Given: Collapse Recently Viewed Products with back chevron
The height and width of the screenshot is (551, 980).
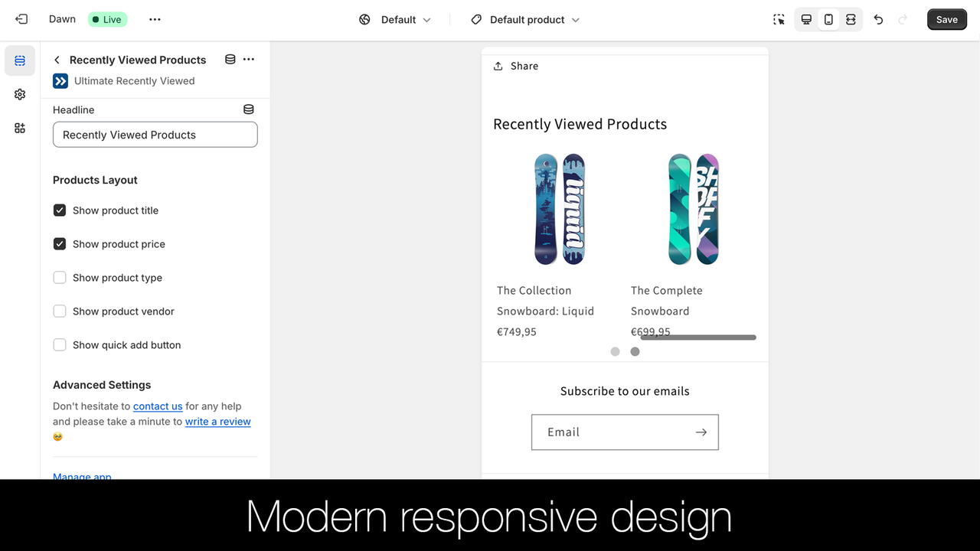Looking at the screenshot, I should (56, 59).
